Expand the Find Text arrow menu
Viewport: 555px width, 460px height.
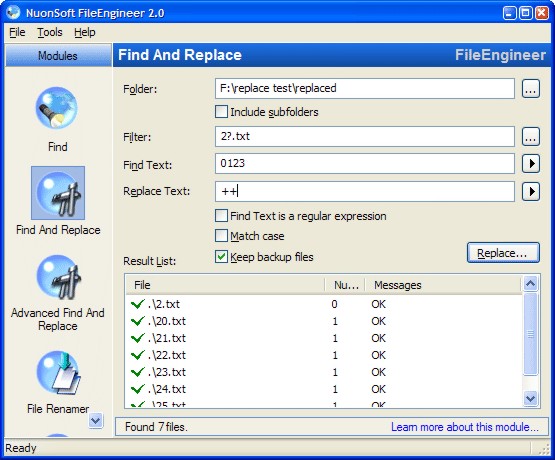531,163
